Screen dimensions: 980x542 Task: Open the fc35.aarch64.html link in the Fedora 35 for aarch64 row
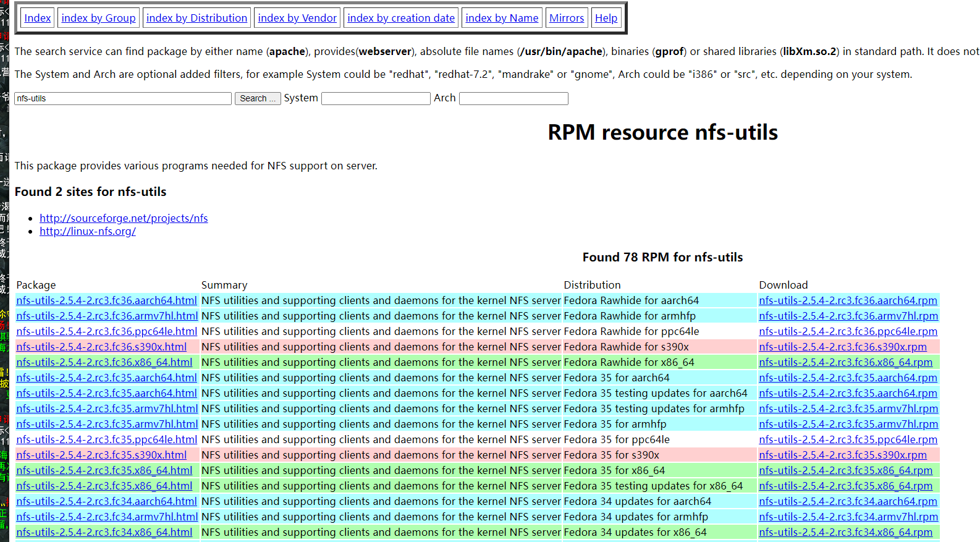[107, 378]
